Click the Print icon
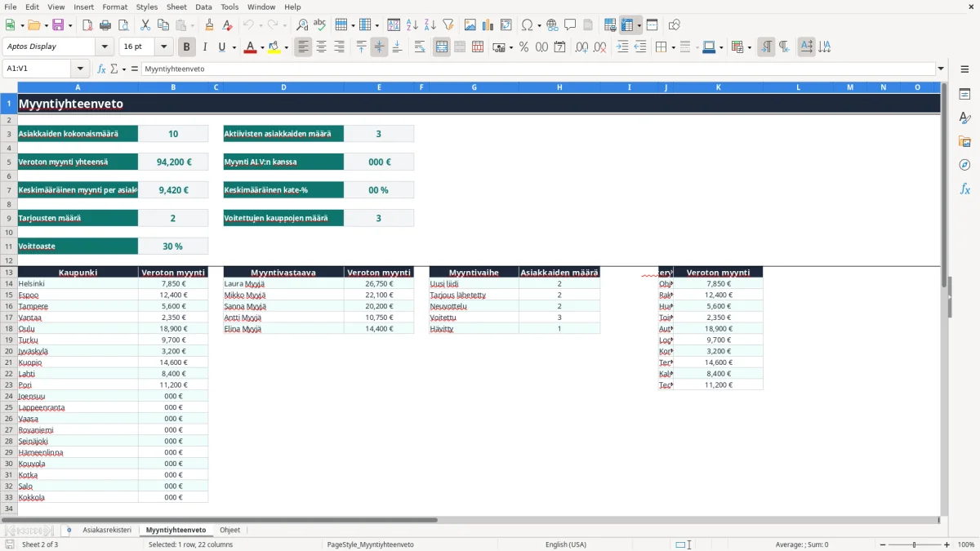The width and height of the screenshot is (980, 551). pyautogui.click(x=105, y=25)
